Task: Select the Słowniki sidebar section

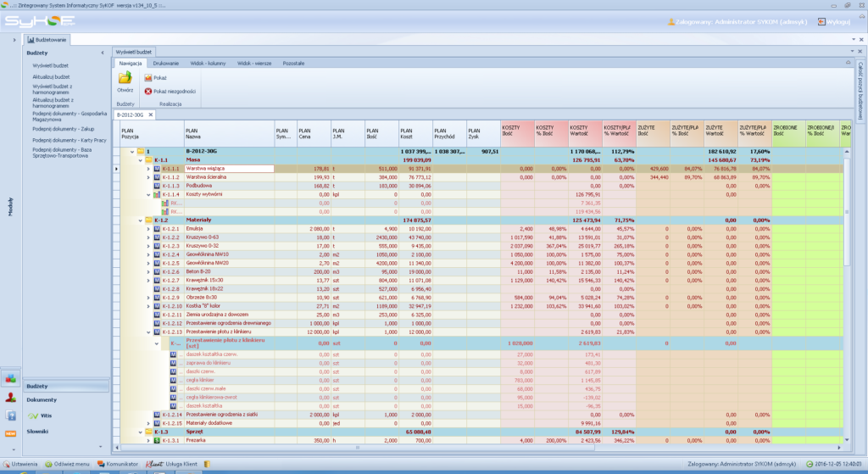Action: tap(37, 432)
